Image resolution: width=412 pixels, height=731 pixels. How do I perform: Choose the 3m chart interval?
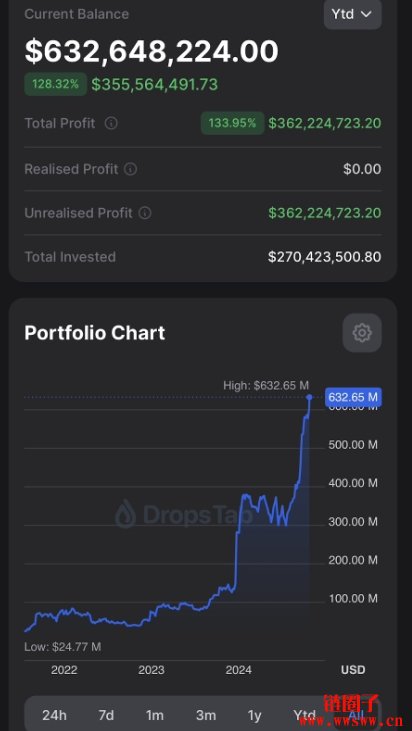[x=206, y=715]
